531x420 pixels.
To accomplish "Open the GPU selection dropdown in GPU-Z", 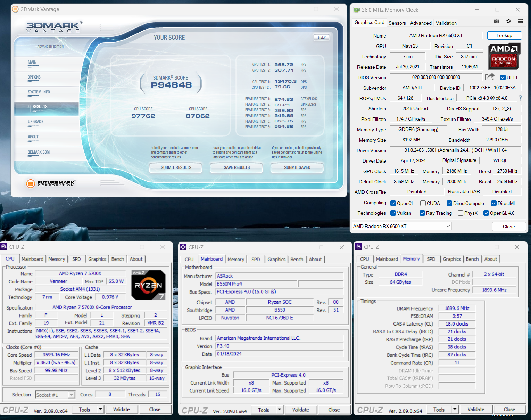I will (402, 226).
